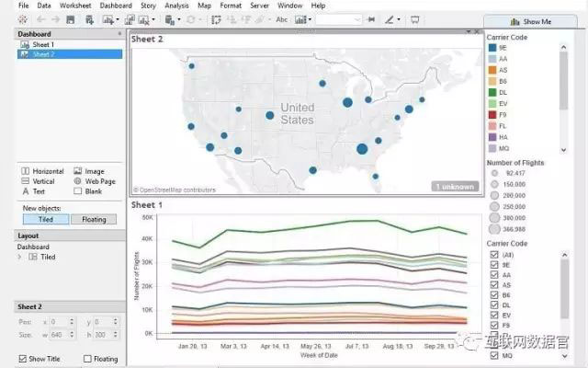The width and height of the screenshot is (588, 368).
Task: Open the fit size dropdown in toolbar
Action: click(344, 19)
